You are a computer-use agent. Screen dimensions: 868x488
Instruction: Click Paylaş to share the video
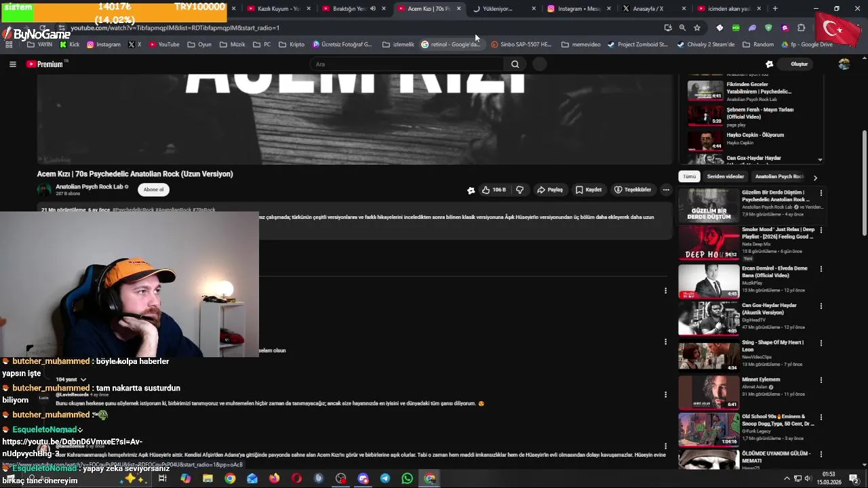pyautogui.click(x=550, y=190)
